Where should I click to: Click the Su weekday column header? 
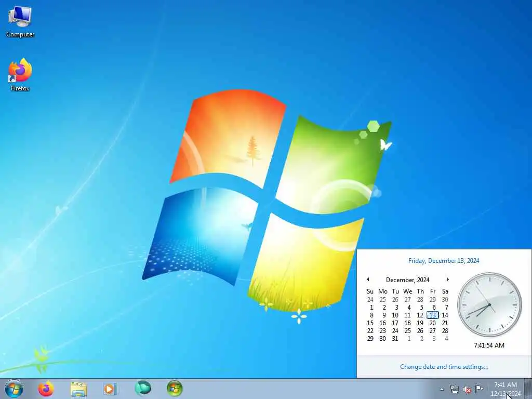coord(370,291)
